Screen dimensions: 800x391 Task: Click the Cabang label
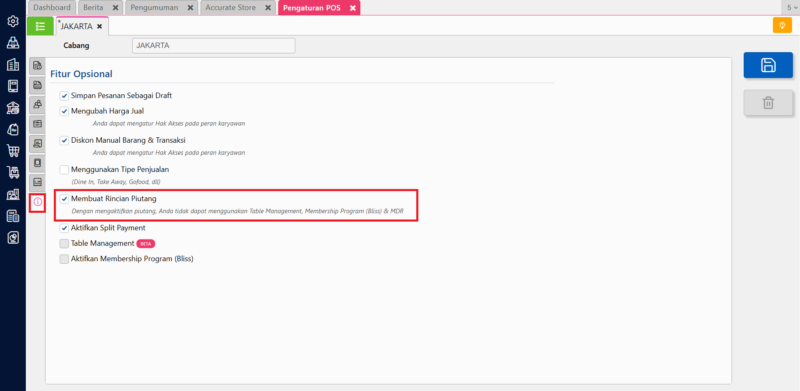pos(76,45)
